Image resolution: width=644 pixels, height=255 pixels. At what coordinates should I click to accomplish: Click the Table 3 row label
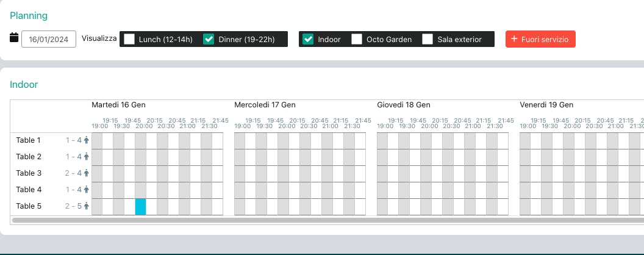pyautogui.click(x=29, y=173)
